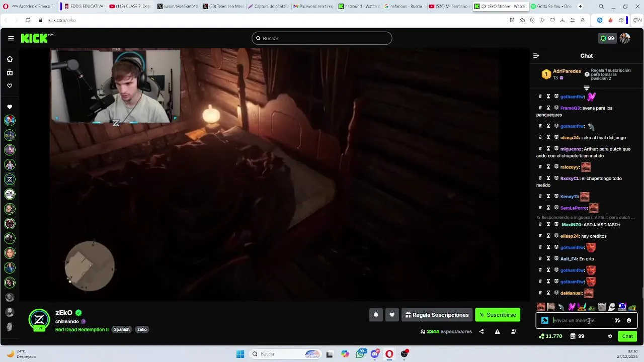Open AdriParedes top gifter entry

click(x=560, y=74)
